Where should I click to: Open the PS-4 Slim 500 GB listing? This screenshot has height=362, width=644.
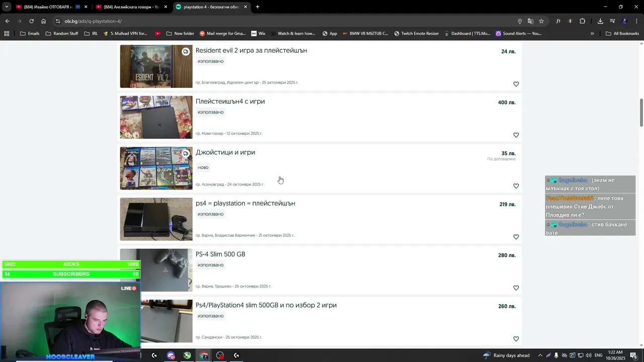pos(220,254)
